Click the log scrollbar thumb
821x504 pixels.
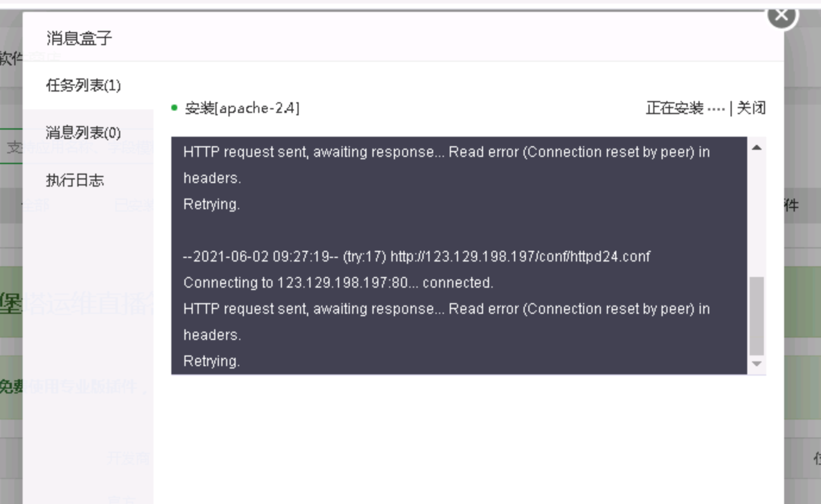757,316
